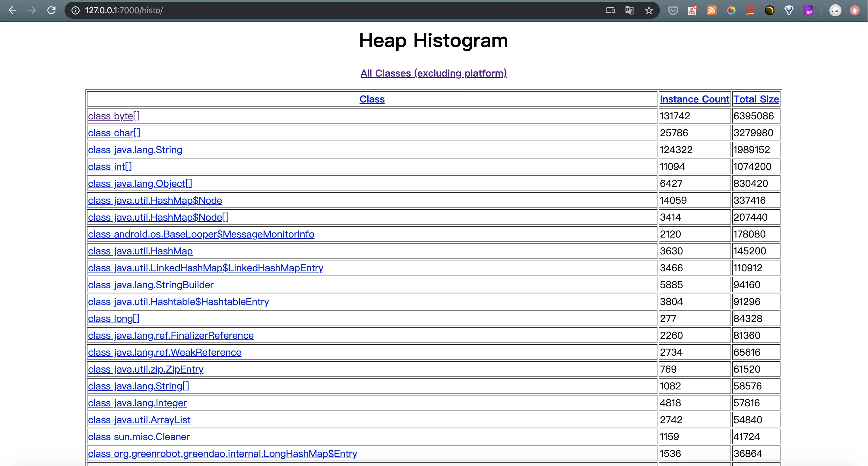This screenshot has width=868, height=466.
Task: Click the colorful flower photos extension
Action: (x=731, y=11)
